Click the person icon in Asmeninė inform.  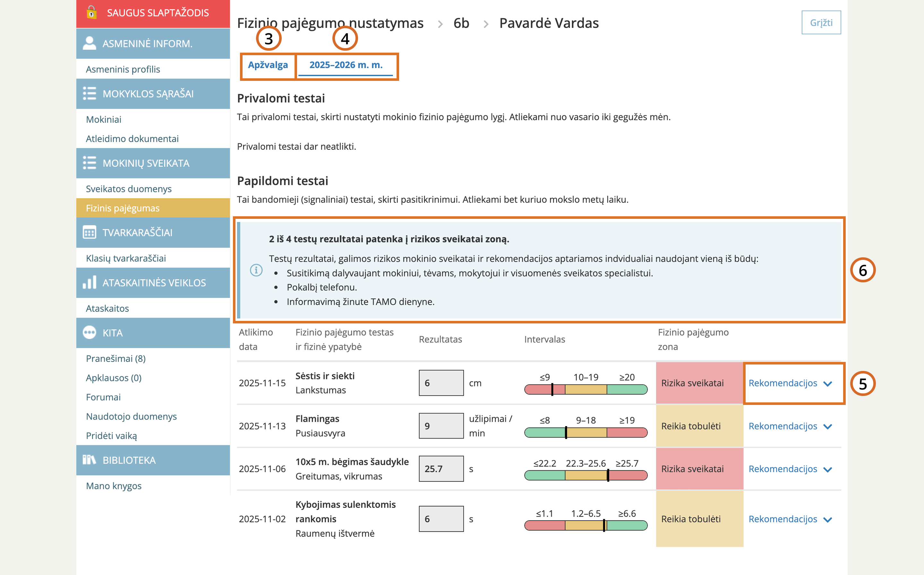[x=90, y=43]
